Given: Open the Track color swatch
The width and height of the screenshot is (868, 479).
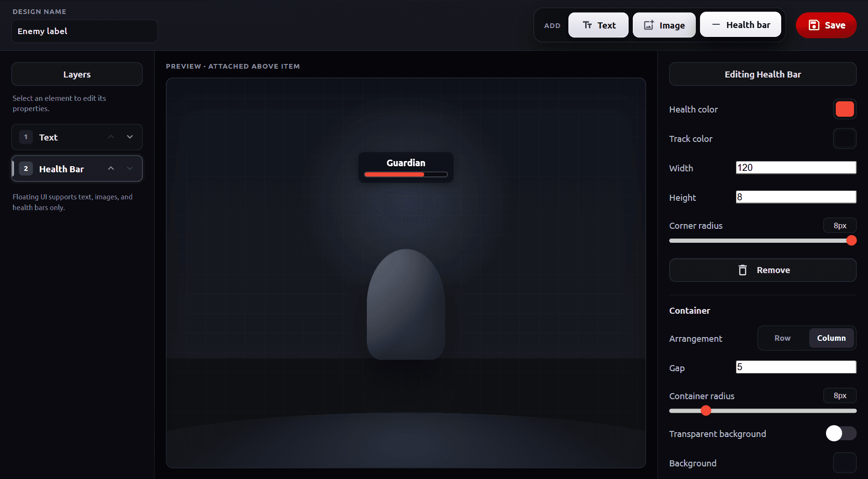Looking at the screenshot, I should (845, 139).
